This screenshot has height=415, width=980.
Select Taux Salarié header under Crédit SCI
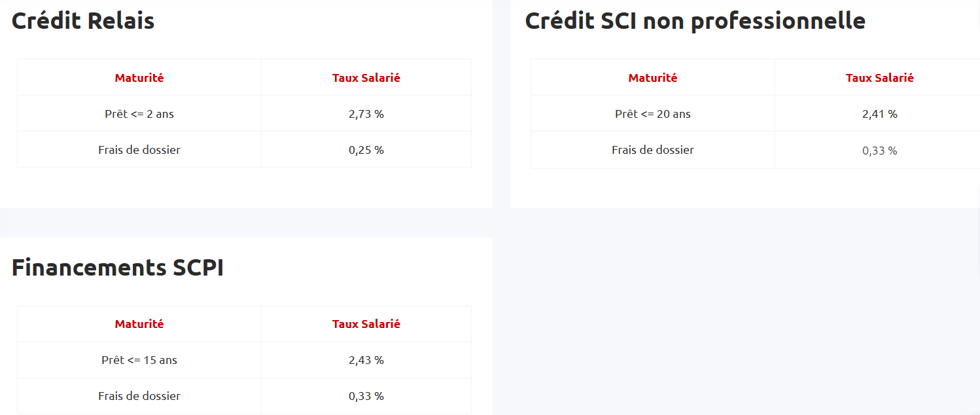[x=879, y=78]
